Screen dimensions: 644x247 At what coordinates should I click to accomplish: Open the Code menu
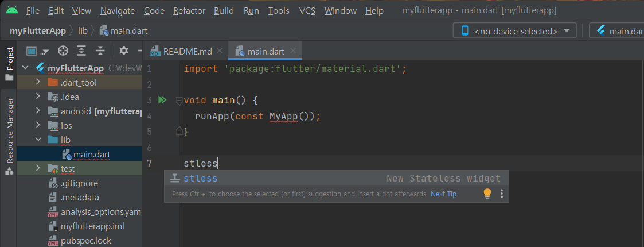click(154, 11)
